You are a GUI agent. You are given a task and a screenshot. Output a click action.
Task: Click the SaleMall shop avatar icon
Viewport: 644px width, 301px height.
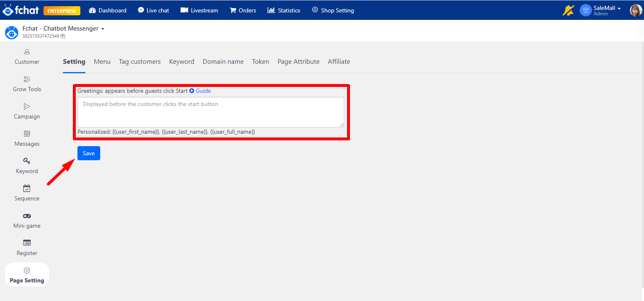[586, 10]
